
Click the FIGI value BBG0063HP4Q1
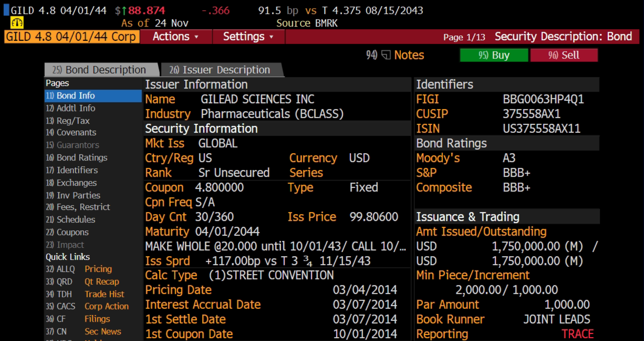(x=543, y=99)
